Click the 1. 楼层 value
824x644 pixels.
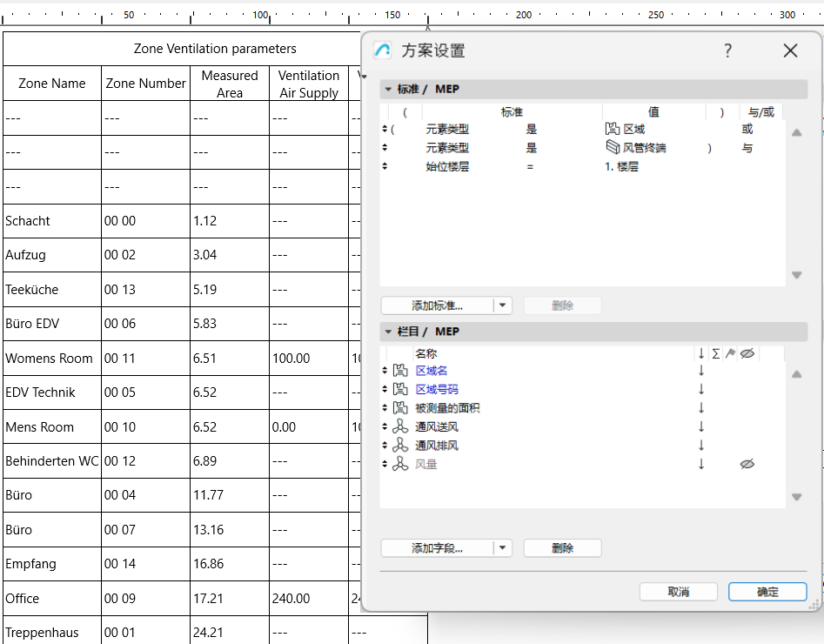[621, 166]
